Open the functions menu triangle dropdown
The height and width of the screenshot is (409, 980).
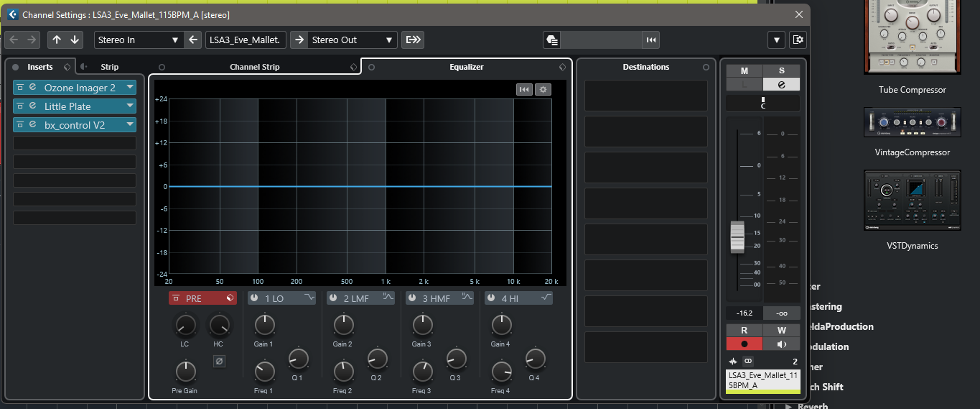coord(776,40)
